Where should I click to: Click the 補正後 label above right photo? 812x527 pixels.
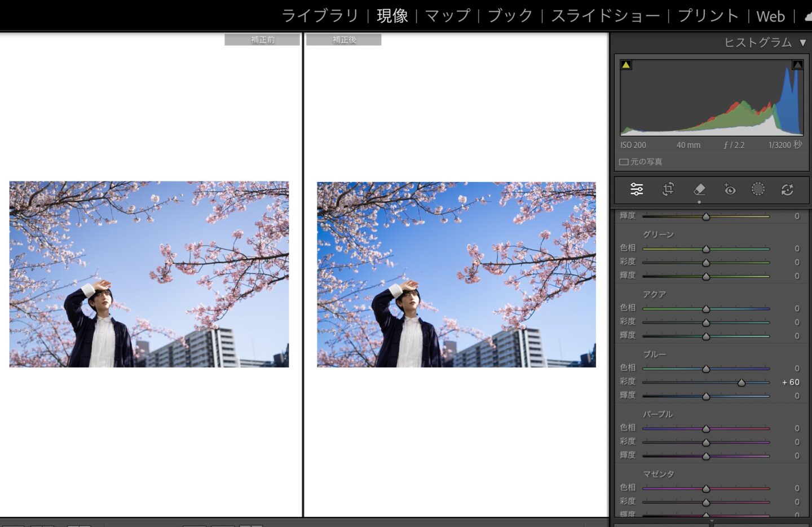343,39
